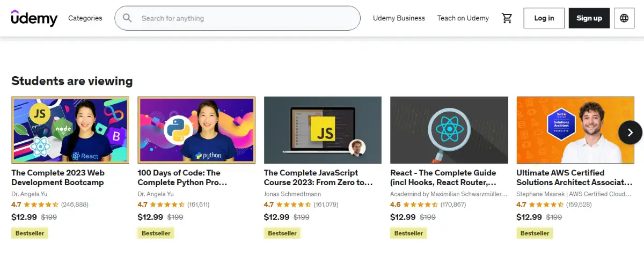The height and width of the screenshot is (278, 644).
Task: Click Bestseller badge on JavaScript course
Action: coord(282,233)
